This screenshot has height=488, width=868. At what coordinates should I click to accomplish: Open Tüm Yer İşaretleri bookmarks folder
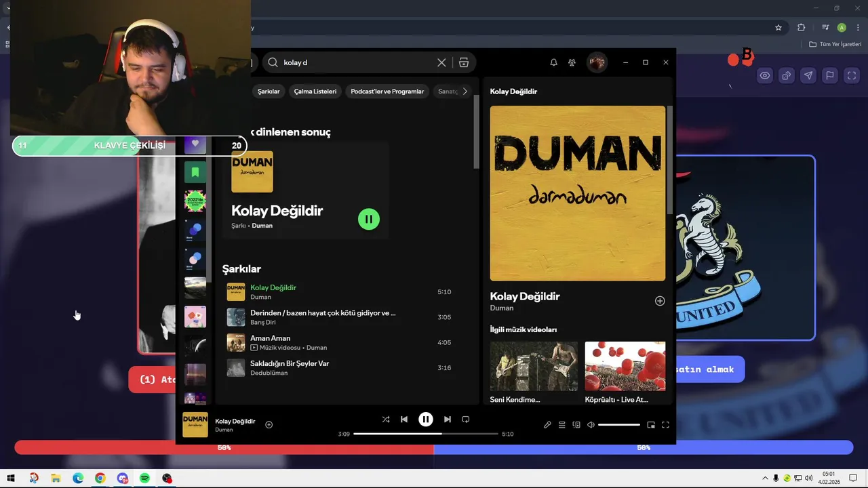[835, 44]
